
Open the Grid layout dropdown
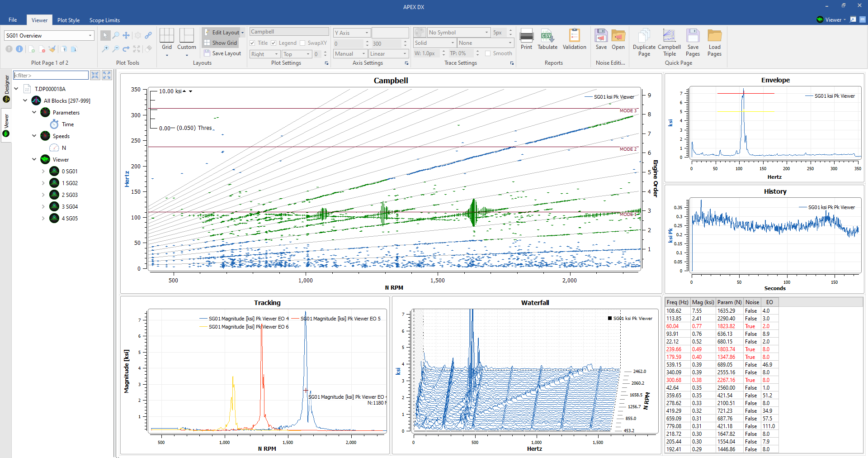point(167,55)
